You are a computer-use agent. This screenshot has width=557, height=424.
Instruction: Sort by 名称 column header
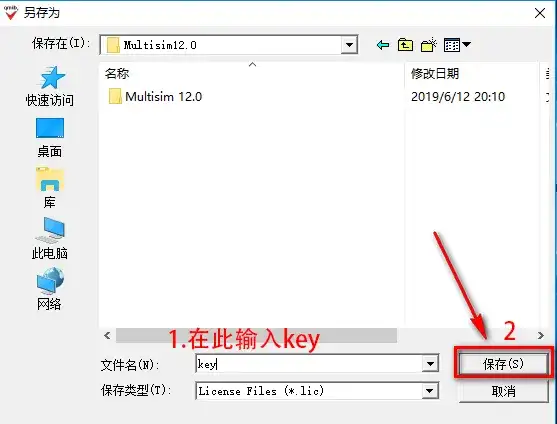coord(252,74)
